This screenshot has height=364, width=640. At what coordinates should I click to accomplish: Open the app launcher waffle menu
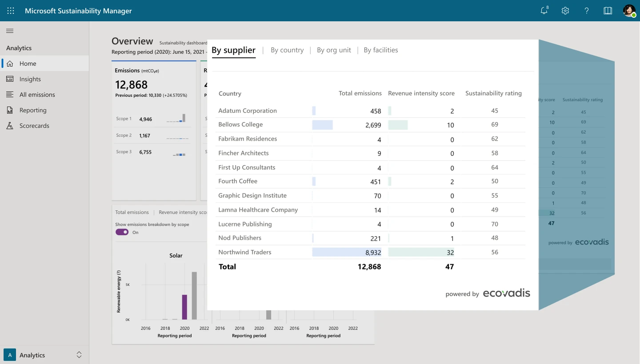[10, 10]
